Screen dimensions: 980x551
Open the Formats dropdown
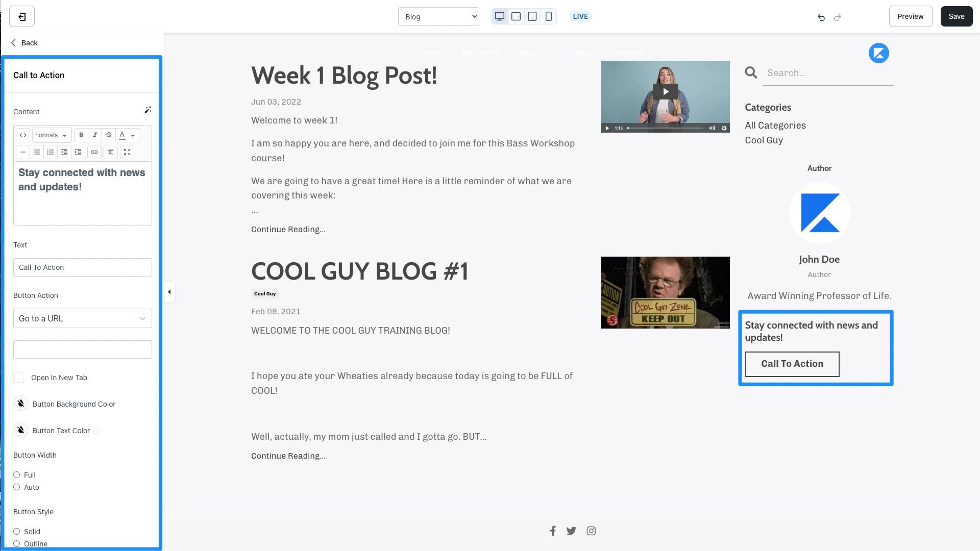point(51,135)
